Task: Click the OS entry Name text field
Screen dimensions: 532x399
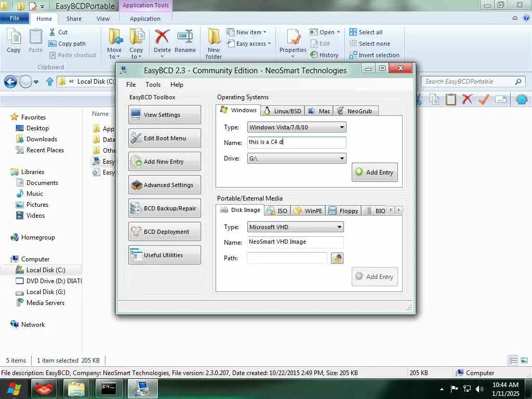Action: (x=297, y=142)
